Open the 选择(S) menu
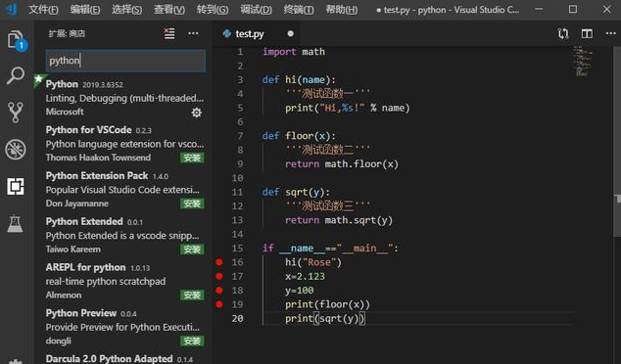Screen dimensions: 621x364 [x=126, y=9]
